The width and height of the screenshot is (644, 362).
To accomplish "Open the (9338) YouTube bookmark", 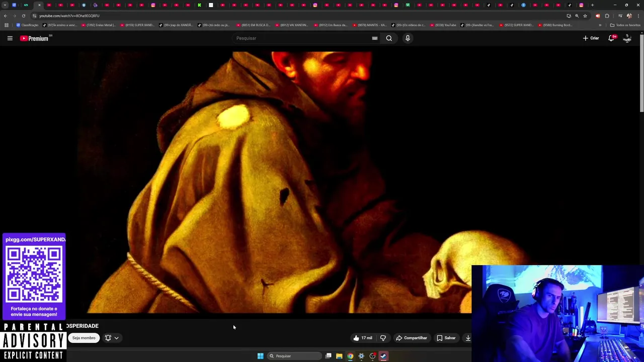I will (443, 25).
